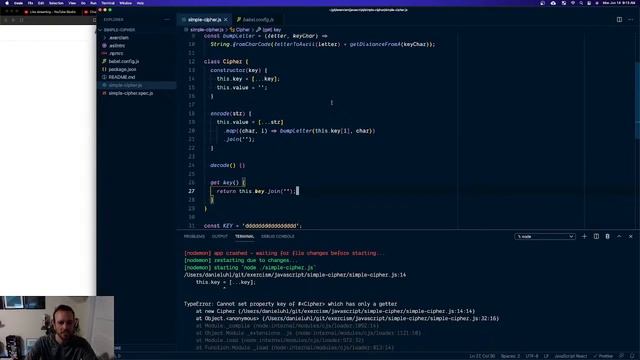This screenshot has width=640, height=360.
Task: Click the Ln/Col status bar indicator
Action: 482,356
